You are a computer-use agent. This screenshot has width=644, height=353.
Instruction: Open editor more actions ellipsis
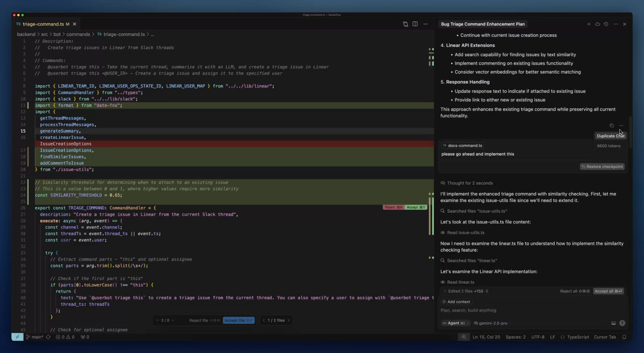tap(425, 24)
